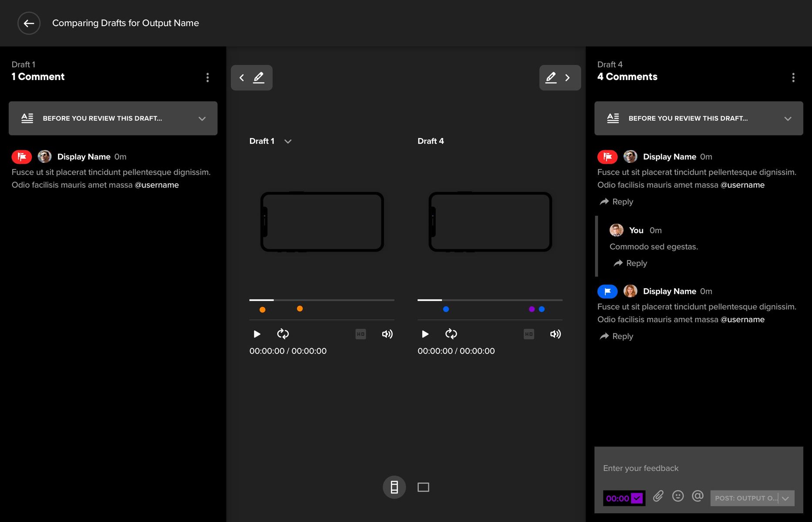Click the 'You' comment avatar
The image size is (812, 522).
coord(617,230)
